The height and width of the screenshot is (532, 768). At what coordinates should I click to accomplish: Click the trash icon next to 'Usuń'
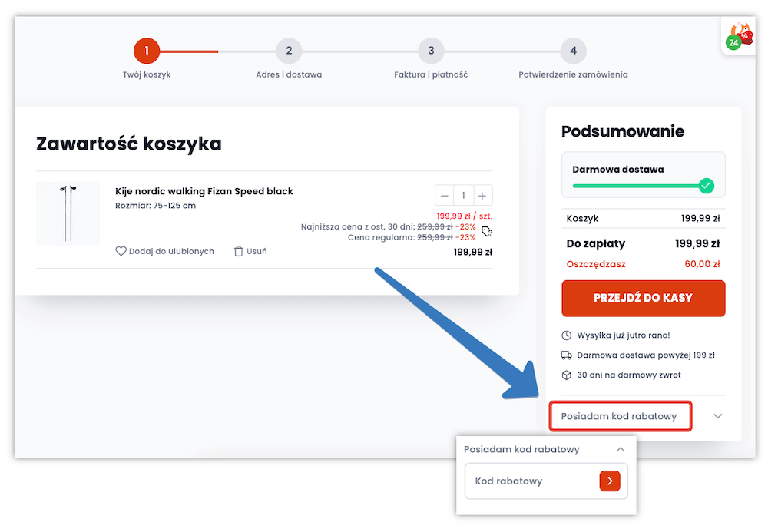click(238, 251)
